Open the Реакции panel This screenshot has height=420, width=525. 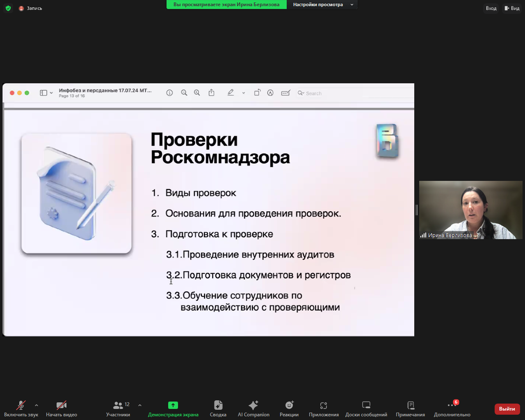[x=289, y=408]
